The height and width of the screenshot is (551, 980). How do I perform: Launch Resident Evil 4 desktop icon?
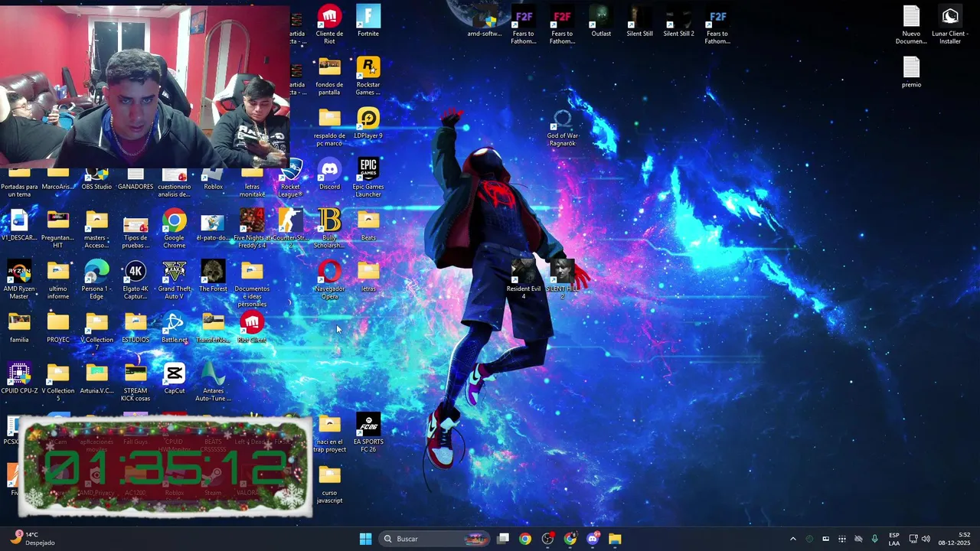pos(524,280)
